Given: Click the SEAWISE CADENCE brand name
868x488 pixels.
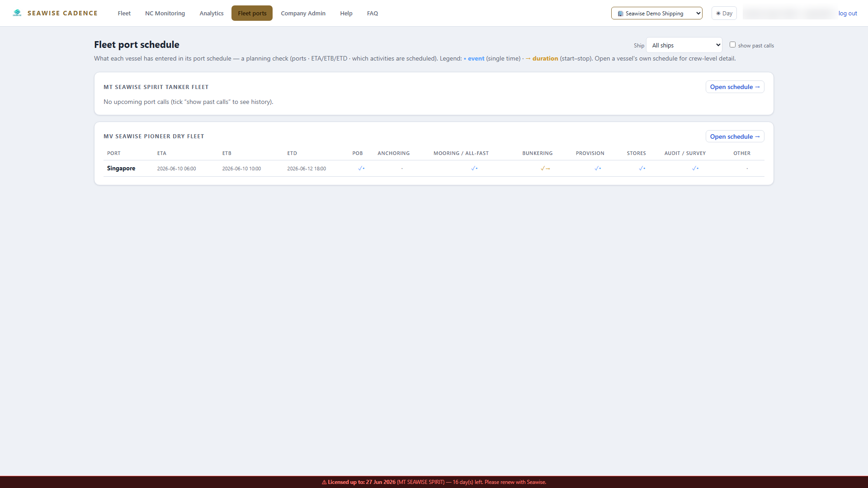Looking at the screenshot, I should (62, 13).
